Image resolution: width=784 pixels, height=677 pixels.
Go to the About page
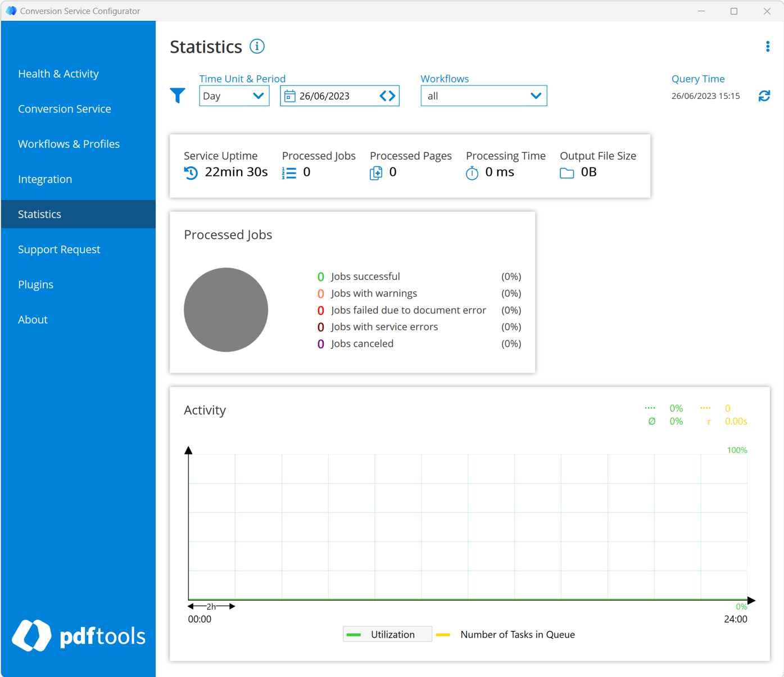tap(33, 319)
